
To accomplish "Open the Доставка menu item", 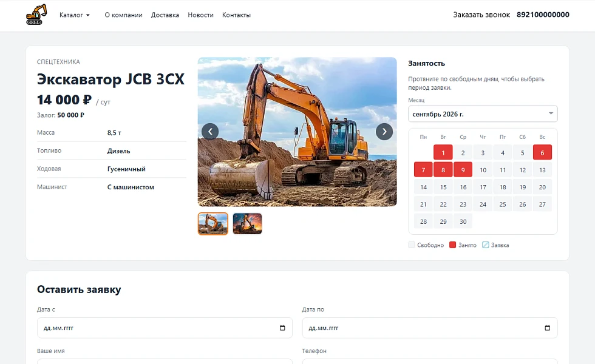I will pyautogui.click(x=165, y=15).
